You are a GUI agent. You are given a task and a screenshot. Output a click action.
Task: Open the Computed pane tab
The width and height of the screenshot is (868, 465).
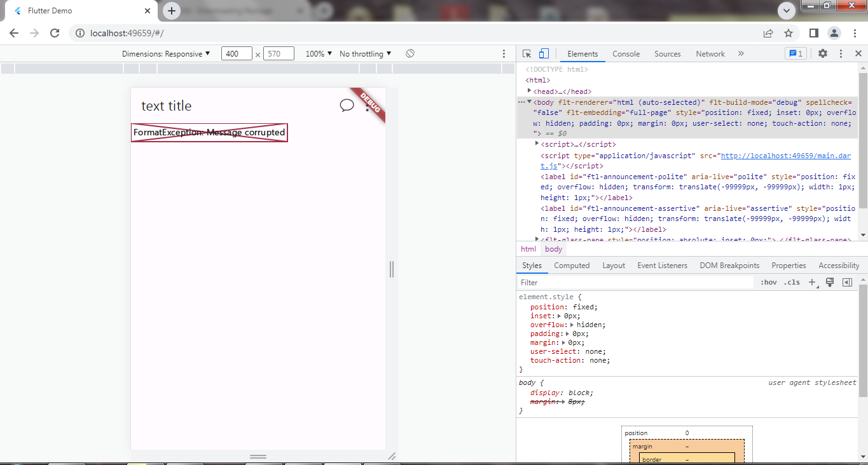point(572,266)
